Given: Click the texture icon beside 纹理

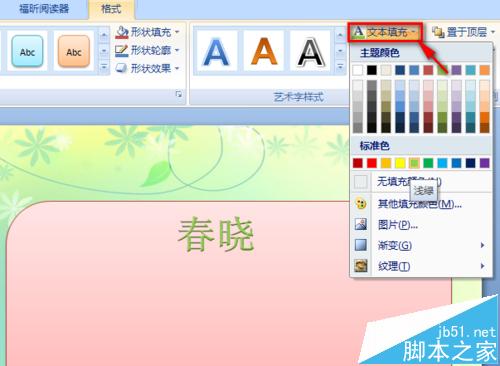Looking at the screenshot, I should point(361,266).
